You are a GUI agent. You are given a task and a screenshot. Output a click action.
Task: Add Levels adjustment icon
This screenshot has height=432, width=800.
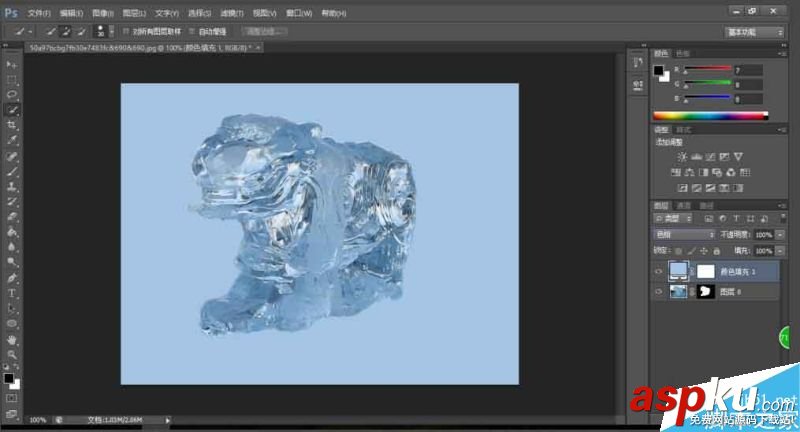click(696, 157)
